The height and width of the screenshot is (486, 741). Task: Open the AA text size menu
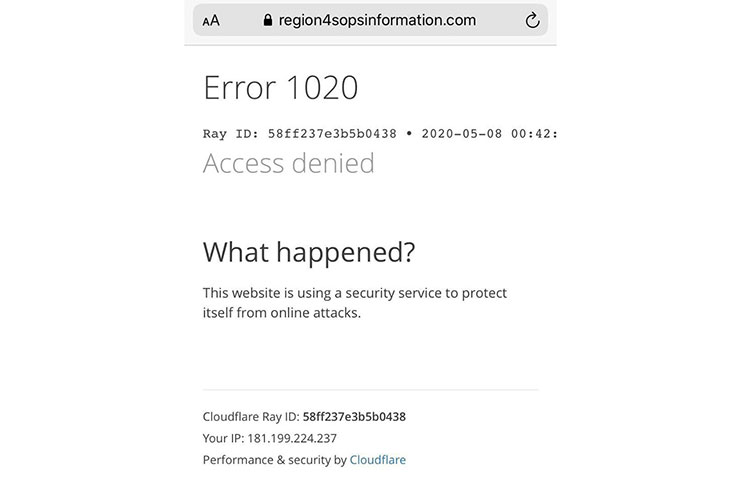[211, 21]
